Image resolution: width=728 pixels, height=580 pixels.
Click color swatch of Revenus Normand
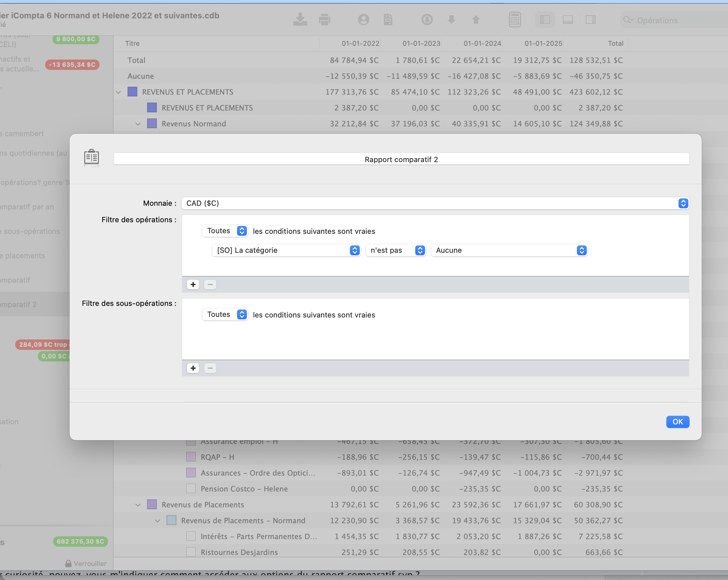click(x=152, y=124)
